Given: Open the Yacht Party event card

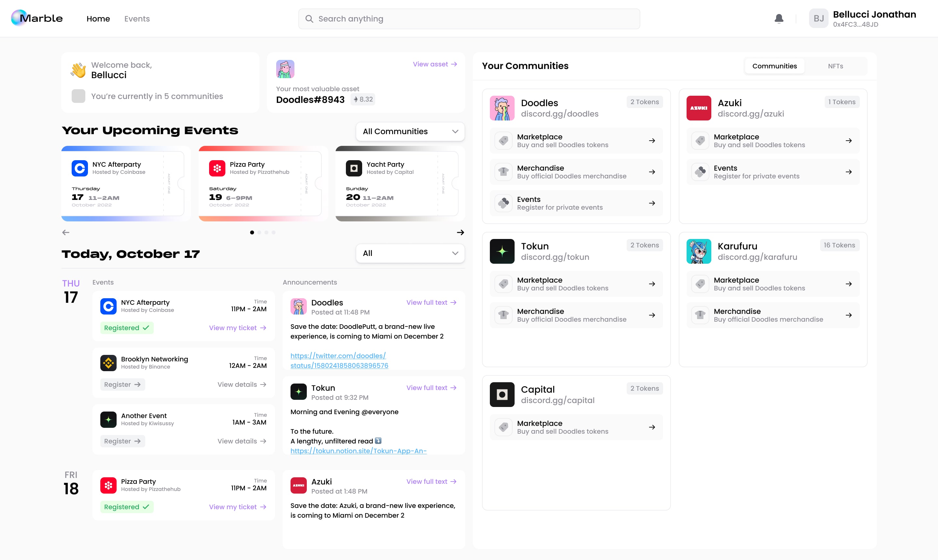Looking at the screenshot, I should [x=400, y=184].
